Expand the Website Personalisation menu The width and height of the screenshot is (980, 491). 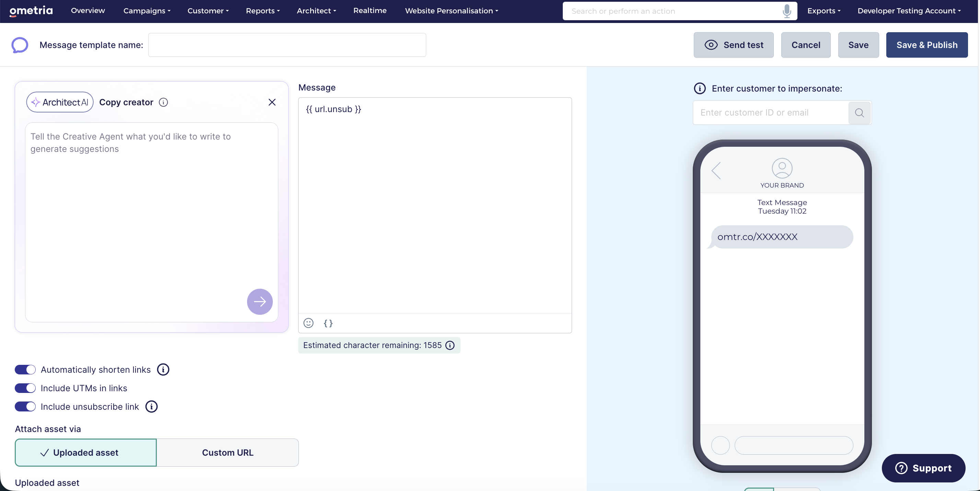[x=452, y=11]
